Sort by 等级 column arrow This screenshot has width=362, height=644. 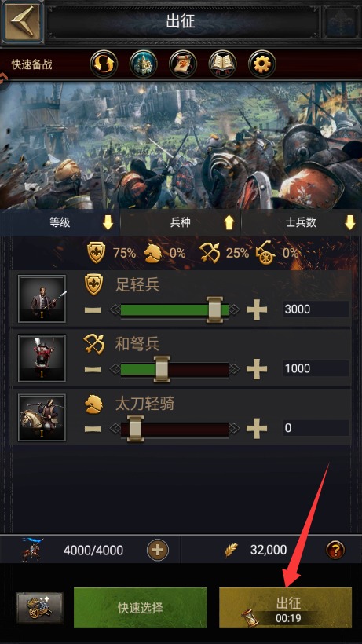click(x=108, y=222)
